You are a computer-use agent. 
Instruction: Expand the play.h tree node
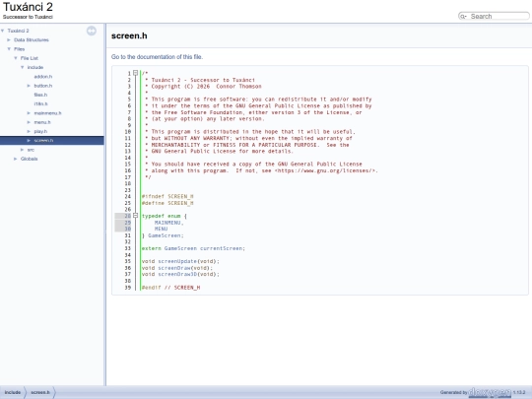coord(29,132)
